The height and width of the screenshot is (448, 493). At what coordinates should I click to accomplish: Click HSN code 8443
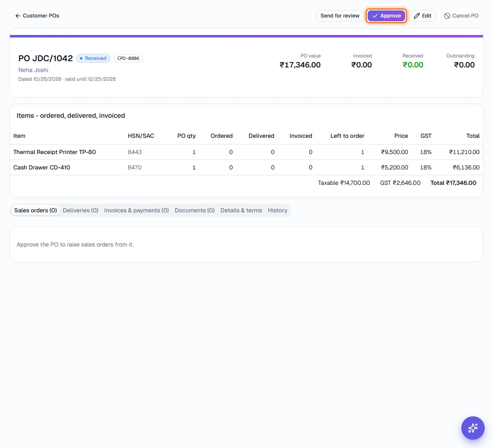(x=134, y=152)
